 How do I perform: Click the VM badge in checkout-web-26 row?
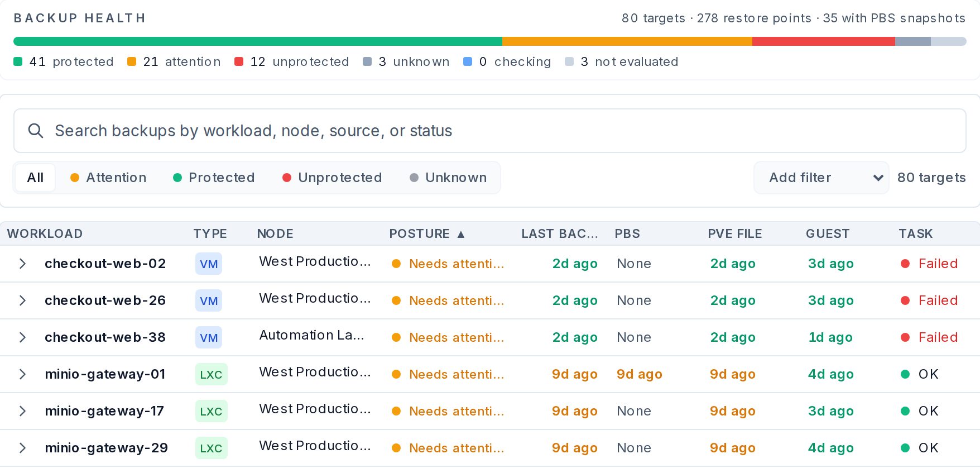[x=209, y=300]
